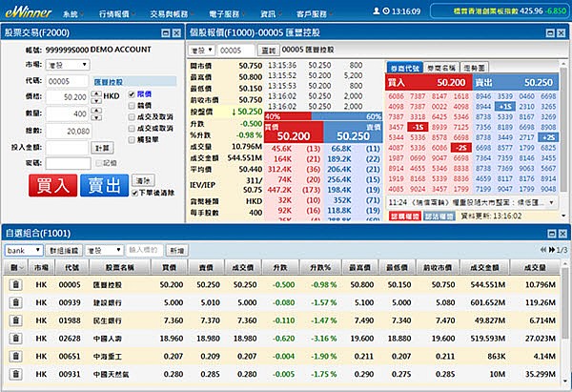Switch to the third broker tab 走勢圖

[x=474, y=68]
